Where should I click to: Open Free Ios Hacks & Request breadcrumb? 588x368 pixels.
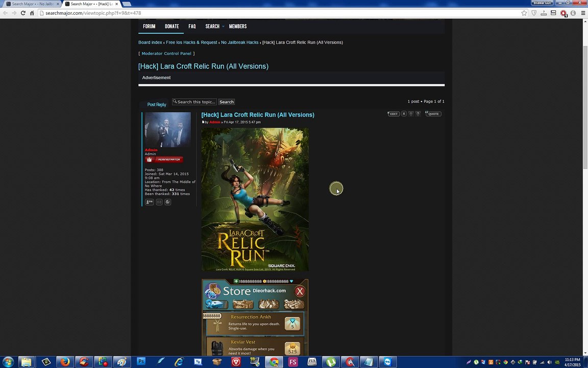(191, 42)
